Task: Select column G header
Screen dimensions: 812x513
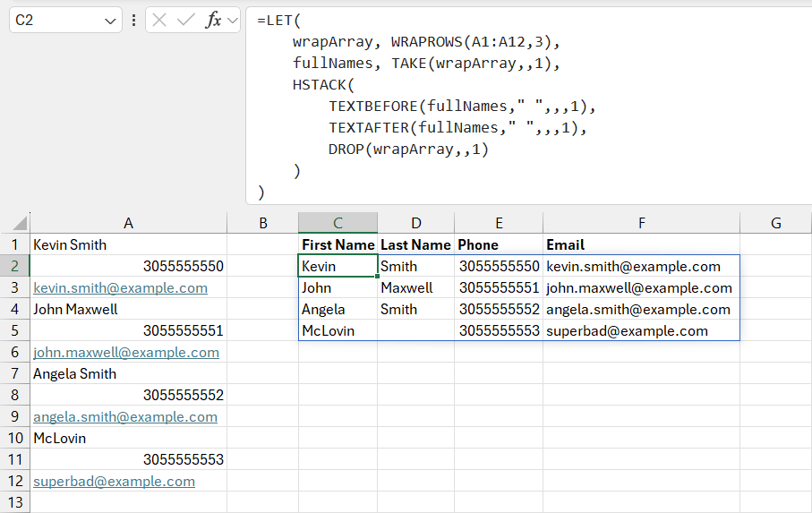Action: coord(776,223)
